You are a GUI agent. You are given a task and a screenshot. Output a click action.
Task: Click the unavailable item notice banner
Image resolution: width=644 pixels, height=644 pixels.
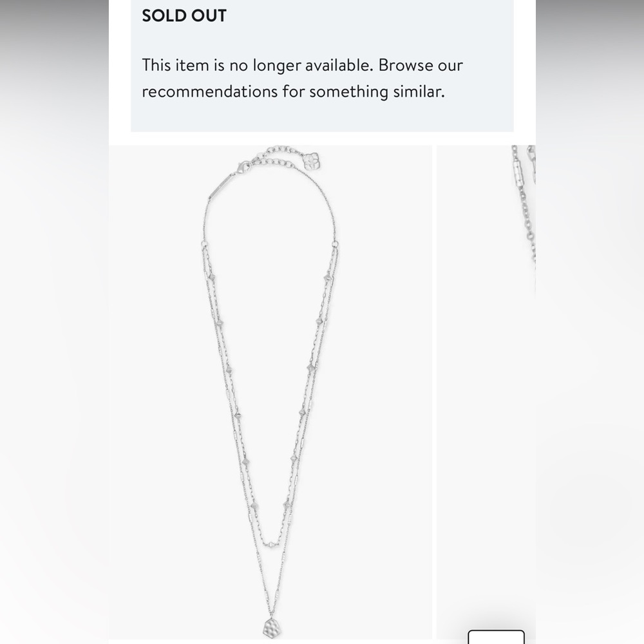[x=322, y=64]
